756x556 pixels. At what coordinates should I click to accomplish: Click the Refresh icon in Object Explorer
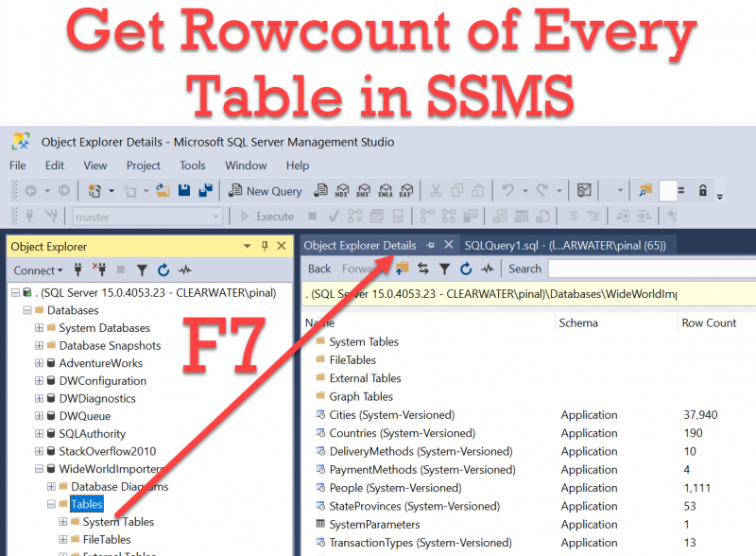[163, 270]
